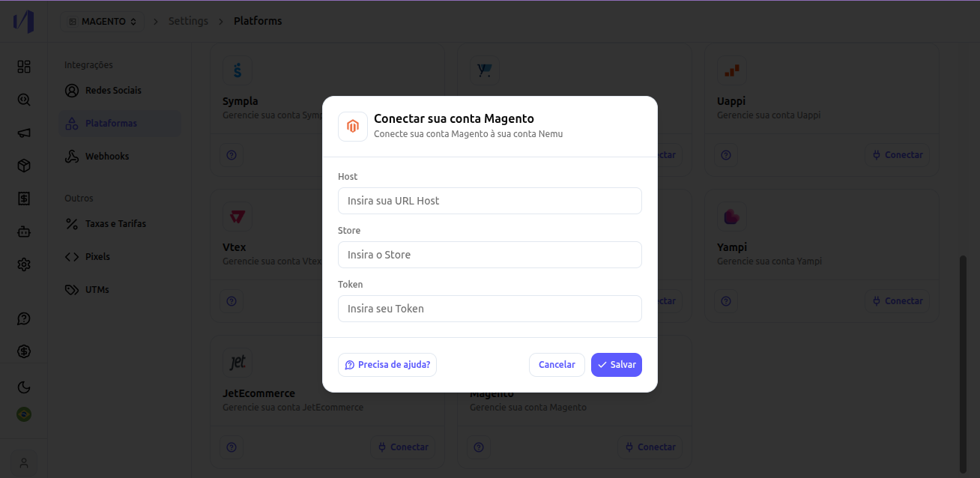This screenshot has height=478, width=980.
Task: Select Plataformas menu item
Action: [120, 124]
